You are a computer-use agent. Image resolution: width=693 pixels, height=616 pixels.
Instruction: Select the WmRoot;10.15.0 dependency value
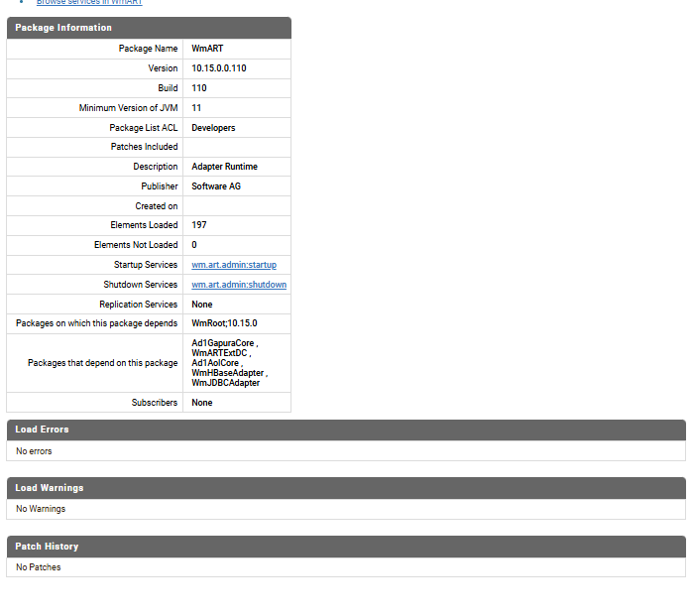(224, 323)
